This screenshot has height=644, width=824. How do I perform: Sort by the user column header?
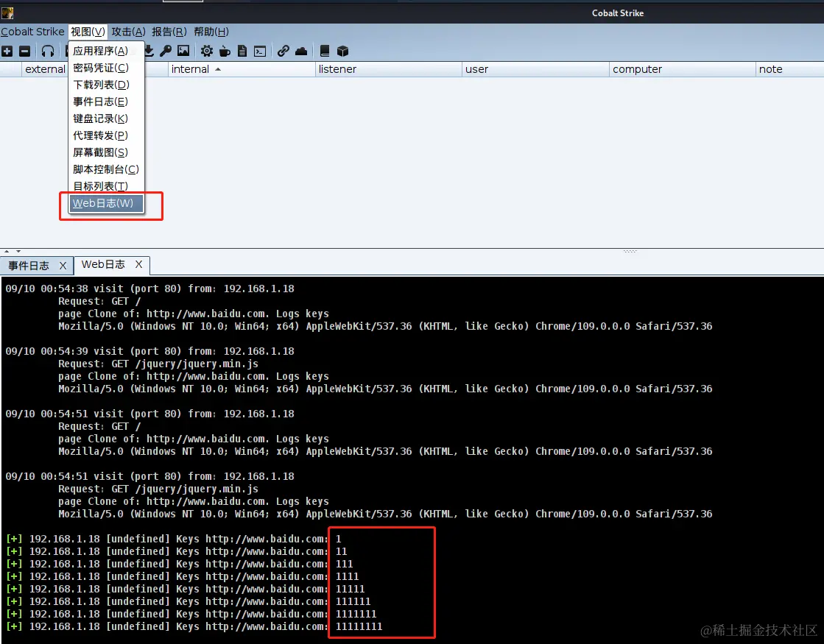535,69
